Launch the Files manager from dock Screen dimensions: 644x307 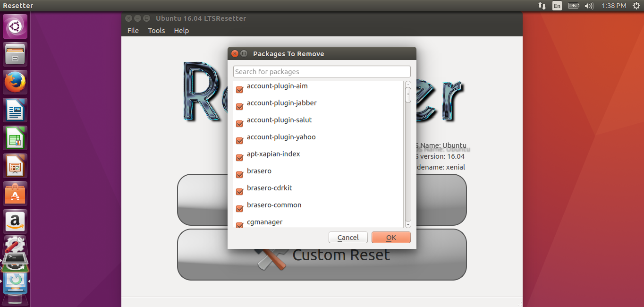click(x=16, y=54)
